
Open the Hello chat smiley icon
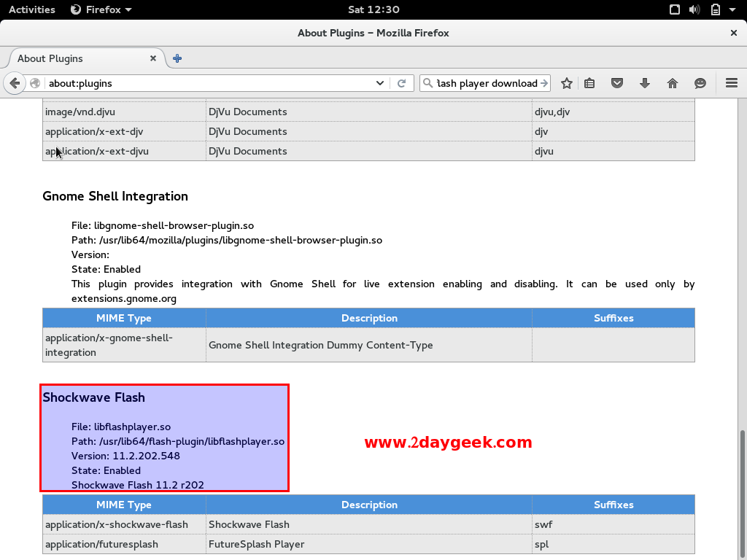click(x=700, y=83)
